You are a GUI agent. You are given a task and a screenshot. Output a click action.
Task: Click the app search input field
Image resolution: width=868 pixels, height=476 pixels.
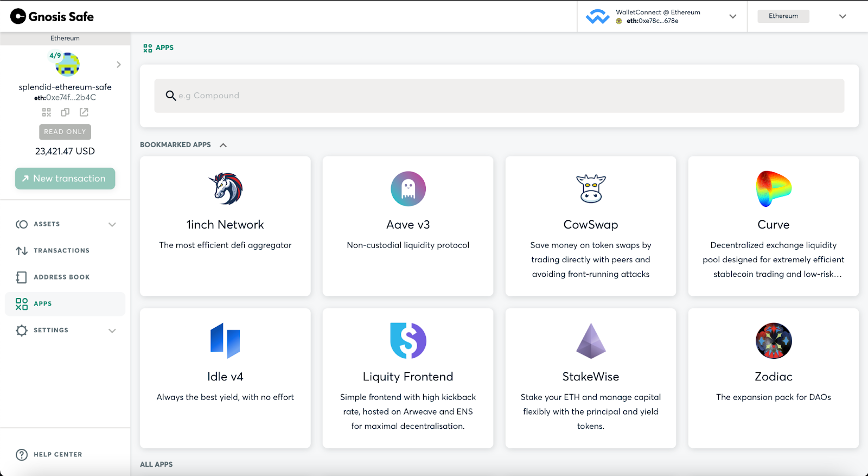(x=499, y=96)
